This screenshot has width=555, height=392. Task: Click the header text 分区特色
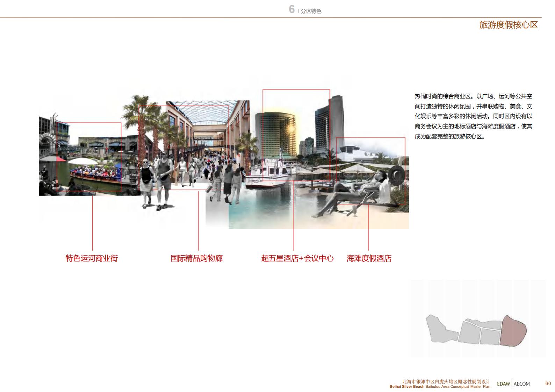click(x=311, y=11)
